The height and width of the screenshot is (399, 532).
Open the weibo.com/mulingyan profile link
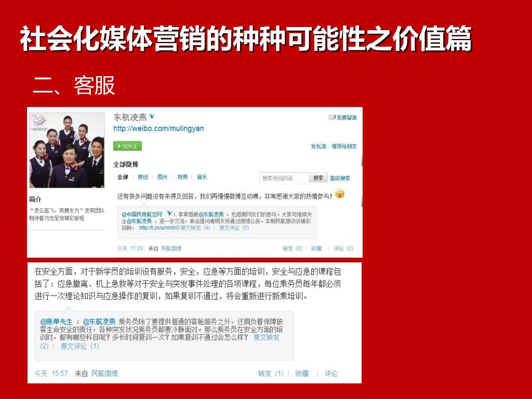(x=158, y=129)
